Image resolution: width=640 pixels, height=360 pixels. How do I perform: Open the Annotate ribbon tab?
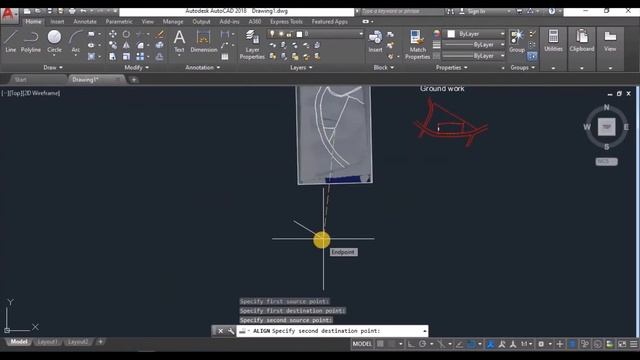[85, 22]
